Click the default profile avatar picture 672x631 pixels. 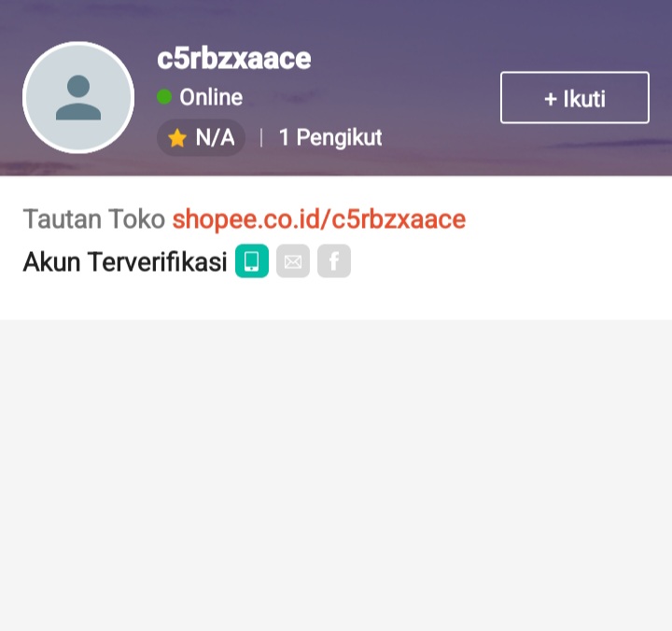click(x=78, y=97)
